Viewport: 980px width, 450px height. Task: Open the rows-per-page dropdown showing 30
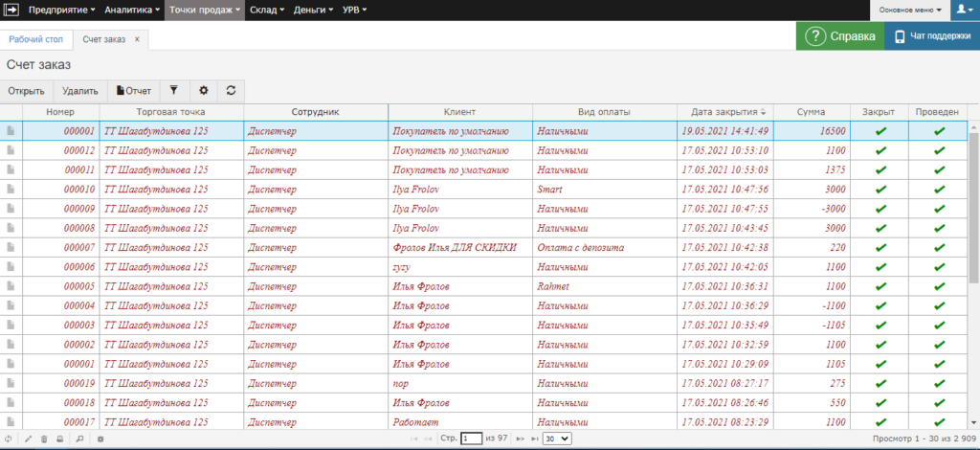point(556,439)
